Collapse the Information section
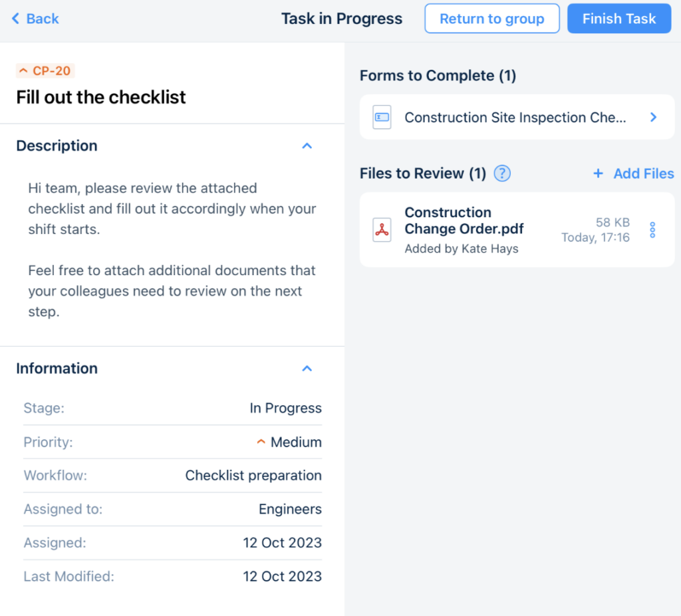 tap(307, 368)
